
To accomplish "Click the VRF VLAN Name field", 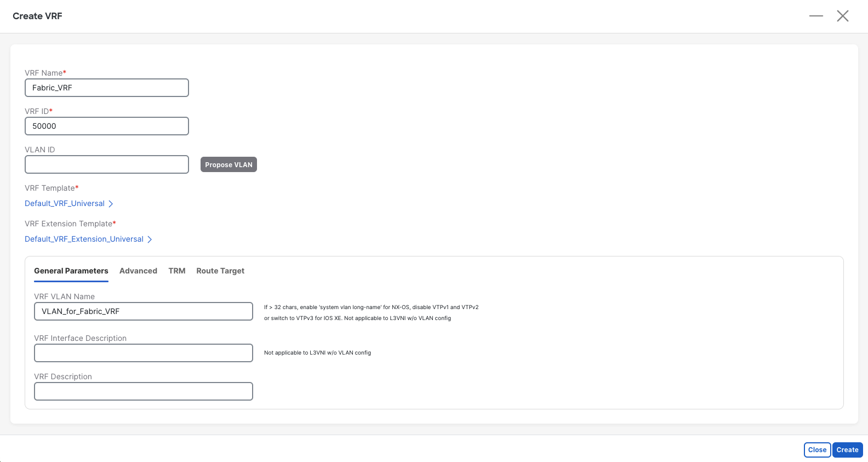I will tap(144, 311).
